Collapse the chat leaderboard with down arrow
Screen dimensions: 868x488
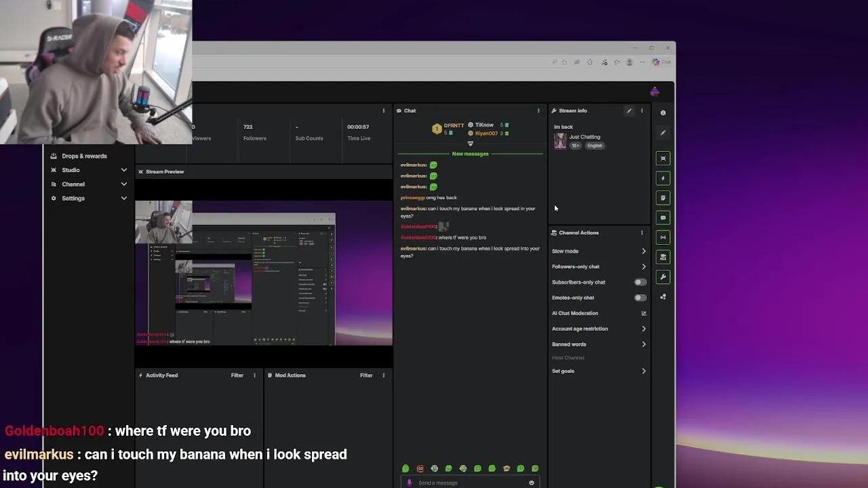(x=470, y=144)
